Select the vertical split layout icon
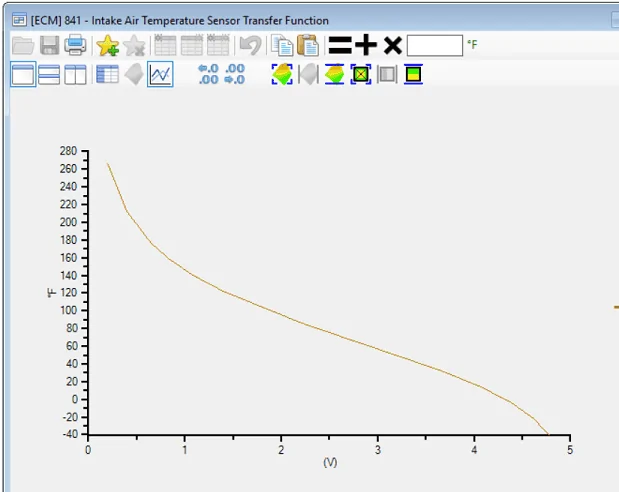 (x=75, y=75)
